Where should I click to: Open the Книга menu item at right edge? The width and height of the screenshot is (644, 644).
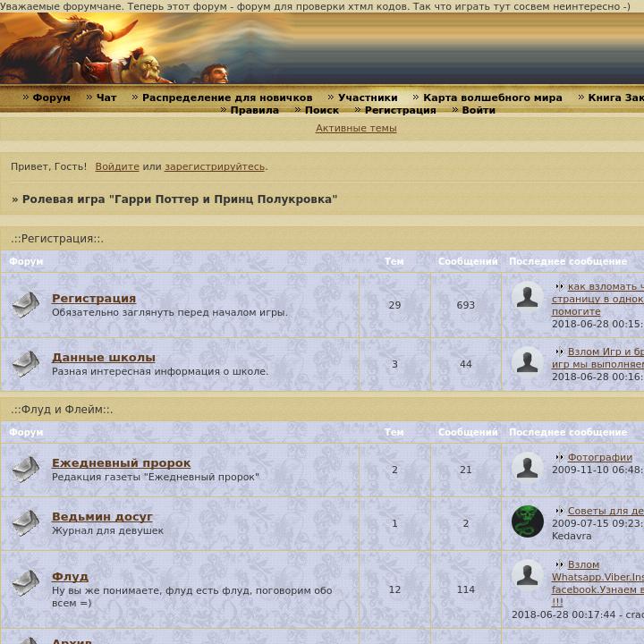pyautogui.click(x=615, y=97)
